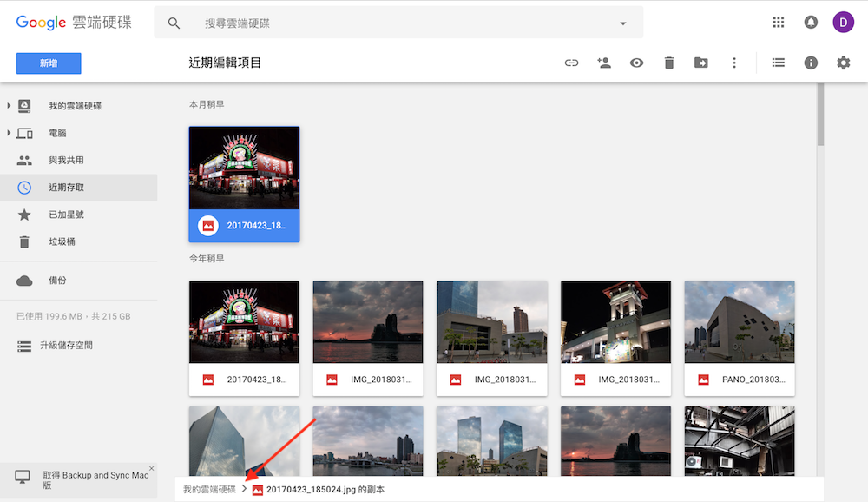Click the preview eye icon
The width and height of the screenshot is (868, 502).
tap(636, 63)
